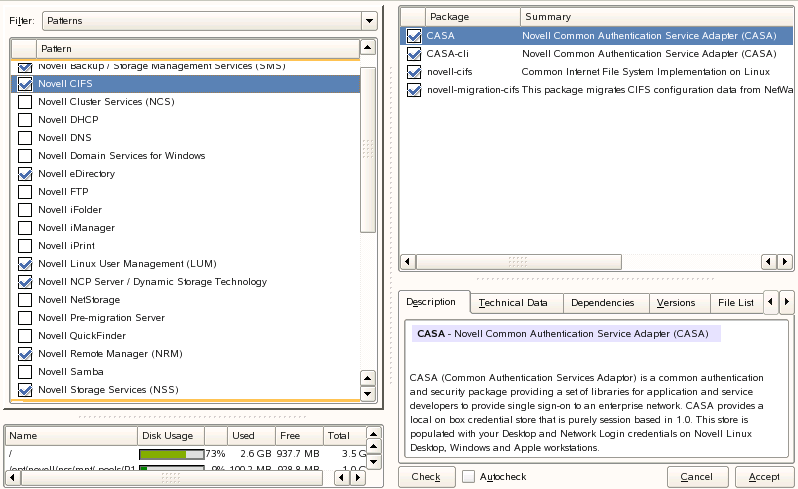Select the Novell iManager checkbox
This screenshot has width=798, height=489.
(25, 228)
